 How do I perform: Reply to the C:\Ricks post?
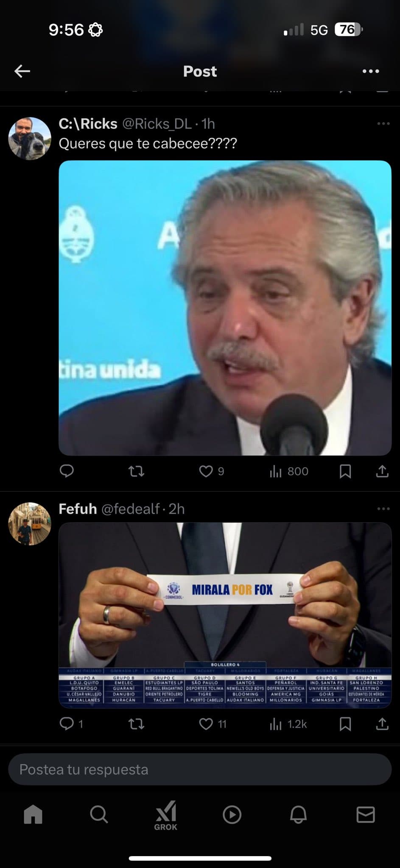point(67,471)
